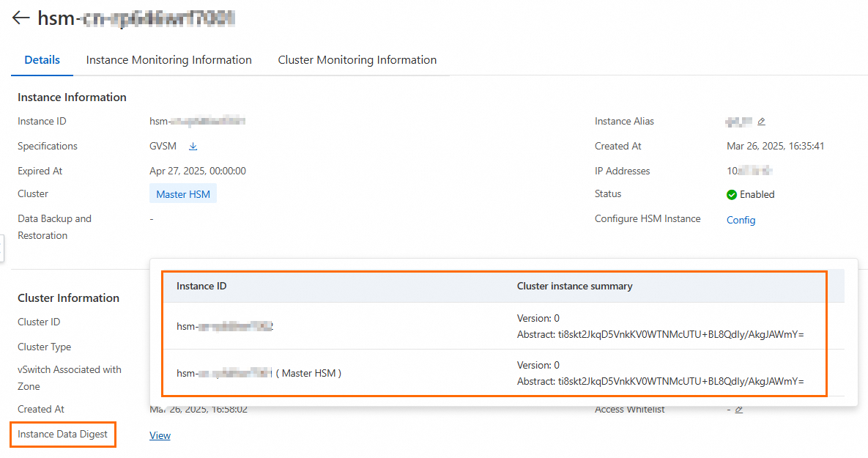
Task: Download GVSM specifications via download icon
Action: point(193,147)
